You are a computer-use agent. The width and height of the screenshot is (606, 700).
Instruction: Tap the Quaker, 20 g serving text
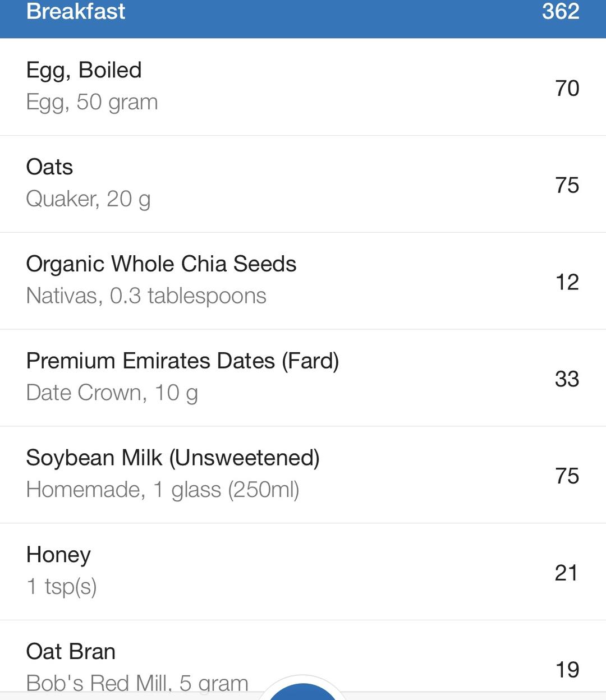click(x=88, y=199)
